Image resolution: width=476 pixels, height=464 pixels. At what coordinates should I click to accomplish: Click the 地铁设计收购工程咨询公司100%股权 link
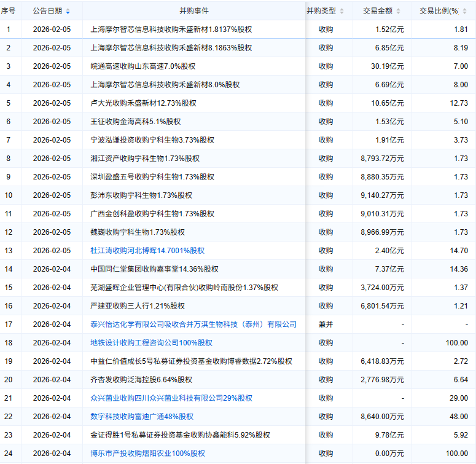(x=151, y=343)
